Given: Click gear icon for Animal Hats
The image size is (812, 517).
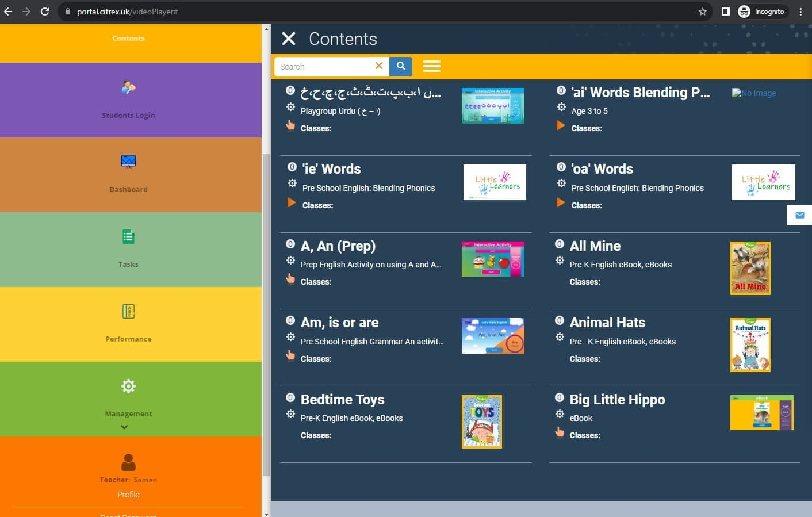Looking at the screenshot, I should (x=560, y=337).
